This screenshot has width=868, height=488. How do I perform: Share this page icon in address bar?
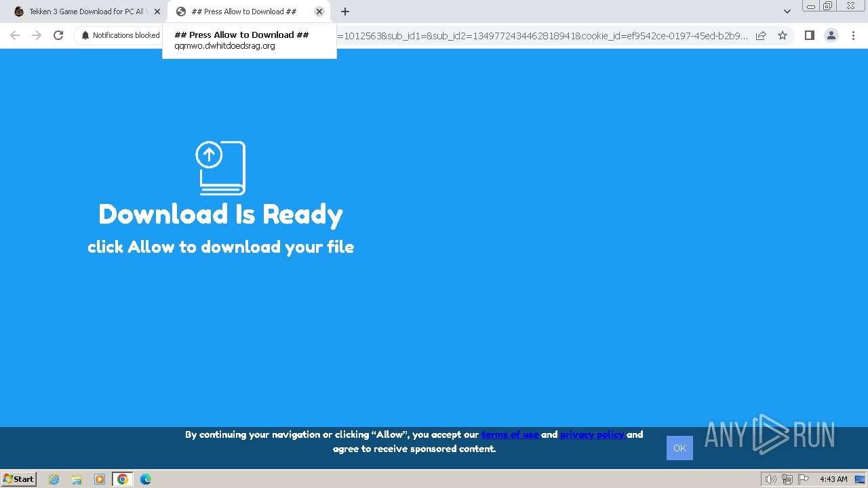[x=761, y=35]
